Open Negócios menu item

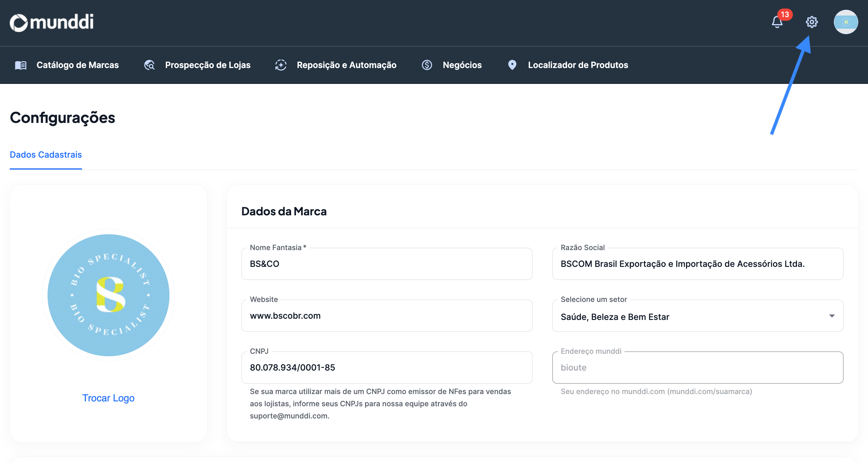tap(462, 65)
